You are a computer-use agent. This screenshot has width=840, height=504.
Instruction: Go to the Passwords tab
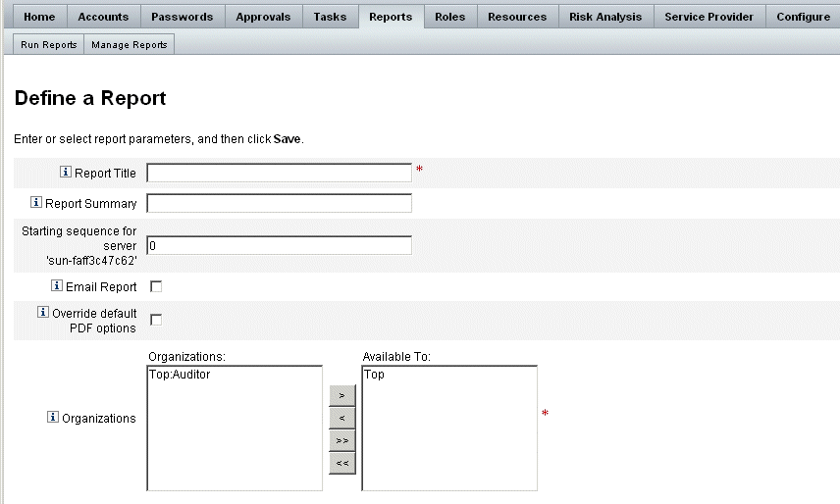183,17
